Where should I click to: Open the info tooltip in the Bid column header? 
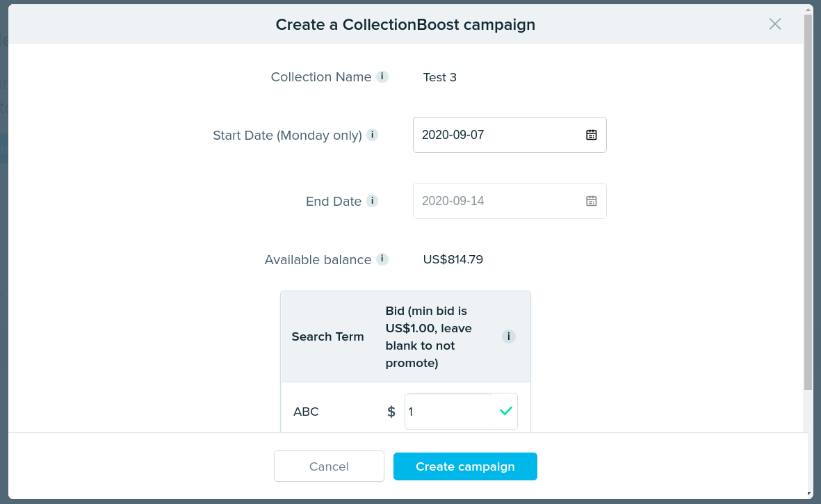(508, 336)
